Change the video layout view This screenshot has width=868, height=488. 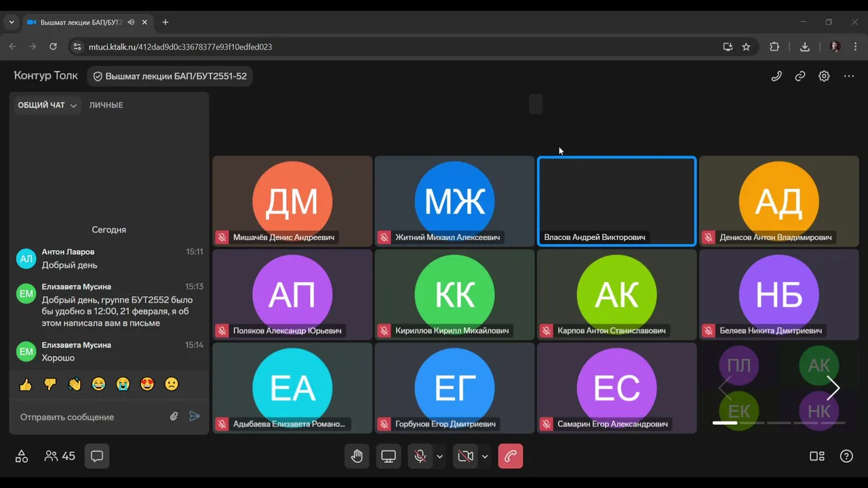tap(817, 456)
